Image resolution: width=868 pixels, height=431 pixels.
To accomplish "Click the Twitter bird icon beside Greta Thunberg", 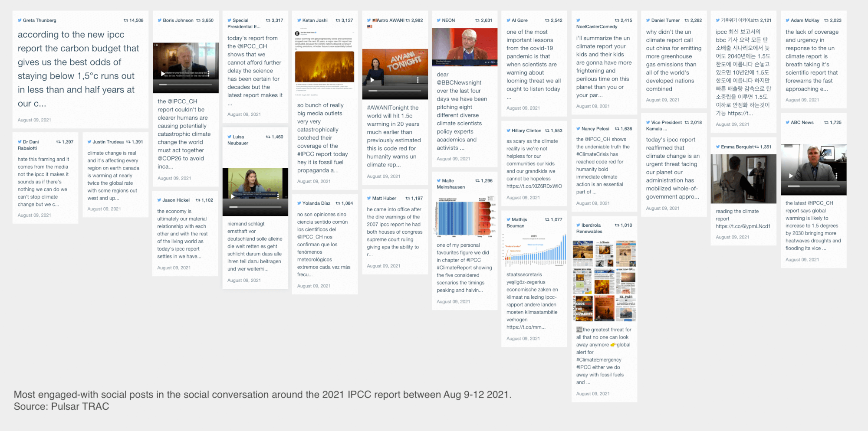I will point(20,20).
